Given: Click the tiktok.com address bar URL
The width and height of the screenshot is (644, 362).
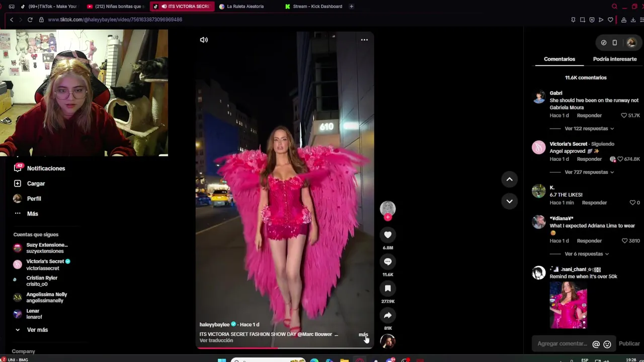Looking at the screenshot, I should pos(115,20).
